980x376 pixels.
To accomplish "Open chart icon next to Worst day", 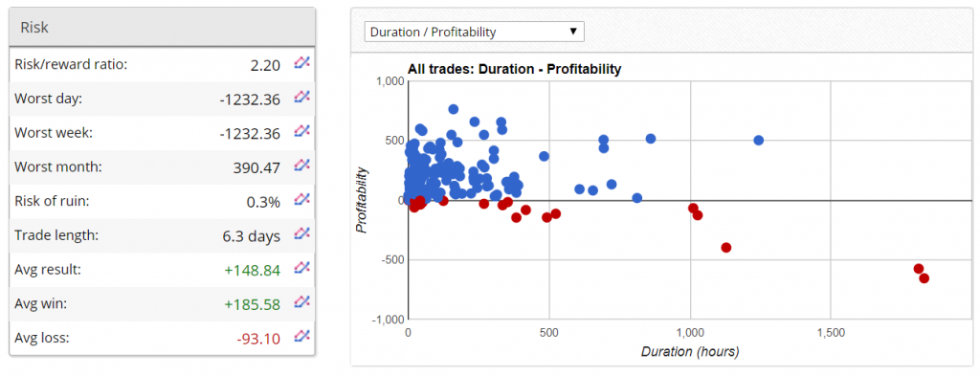I will (301, 97).
